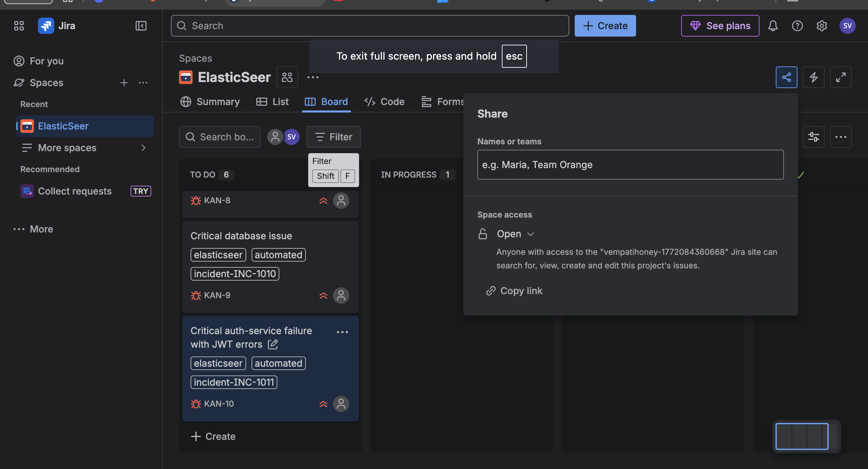Open the automation lightning bolt icon
This screenshot has width=868, height=469.
pos(813,77)
